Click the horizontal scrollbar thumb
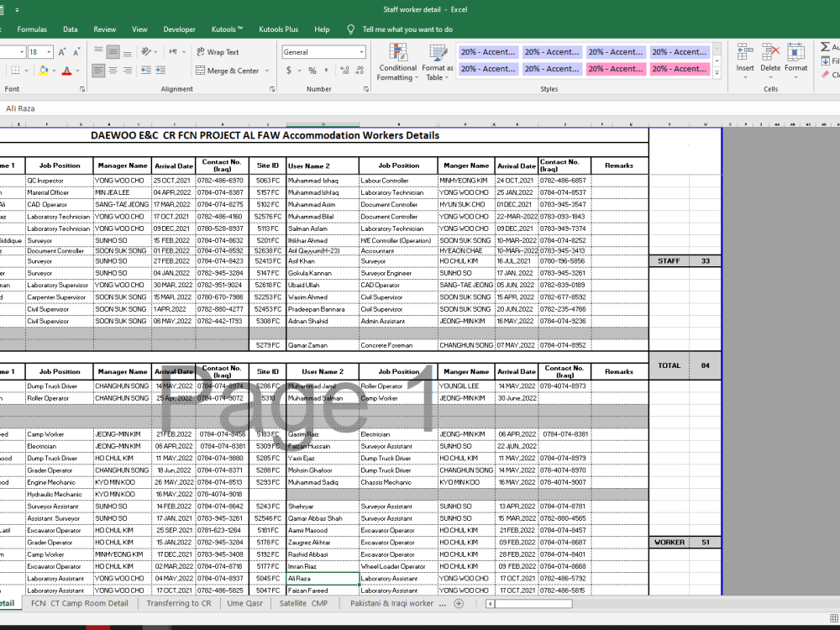The width and height of the screenshot is (840, 630). [x=533, y=604]
